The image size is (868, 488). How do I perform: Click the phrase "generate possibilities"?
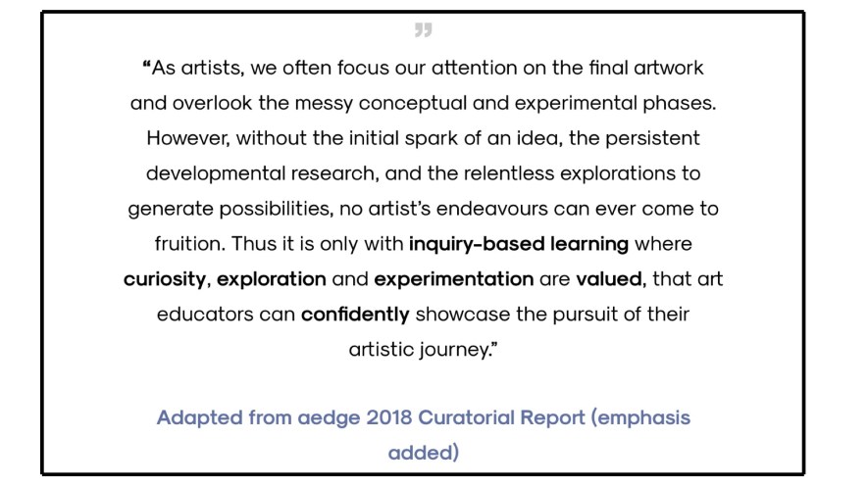coord(233,209)
